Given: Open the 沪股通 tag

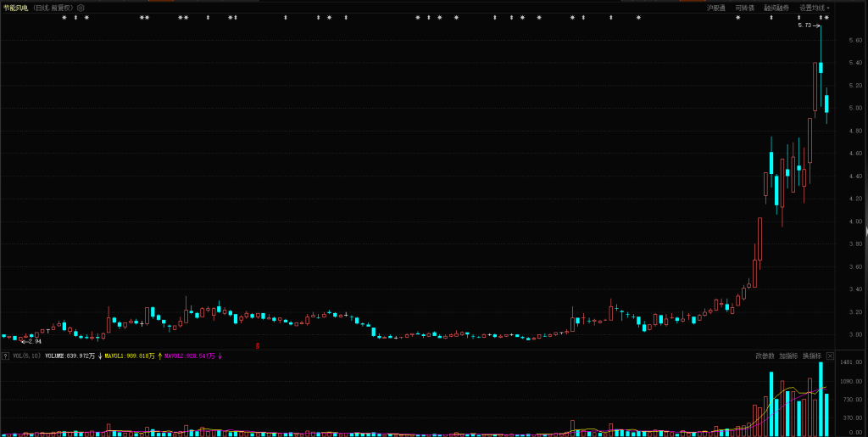Looking at the screenshot, I should click(716, 8).
